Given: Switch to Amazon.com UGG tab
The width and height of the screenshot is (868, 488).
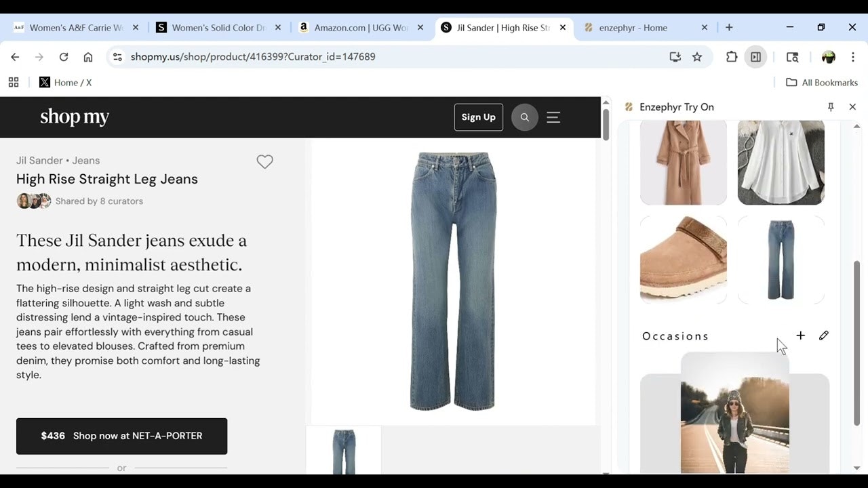Looking at the screenshot, I should click(x=362, y=28).
